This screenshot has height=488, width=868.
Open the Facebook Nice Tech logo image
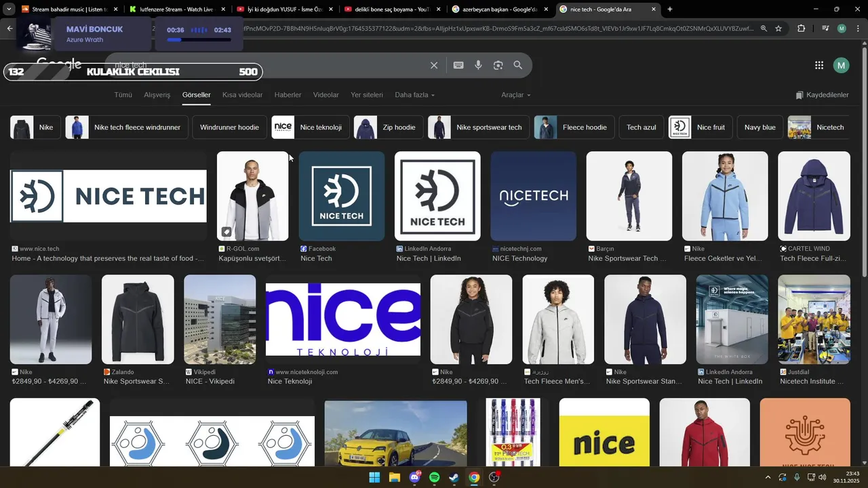tap(342, 196)
